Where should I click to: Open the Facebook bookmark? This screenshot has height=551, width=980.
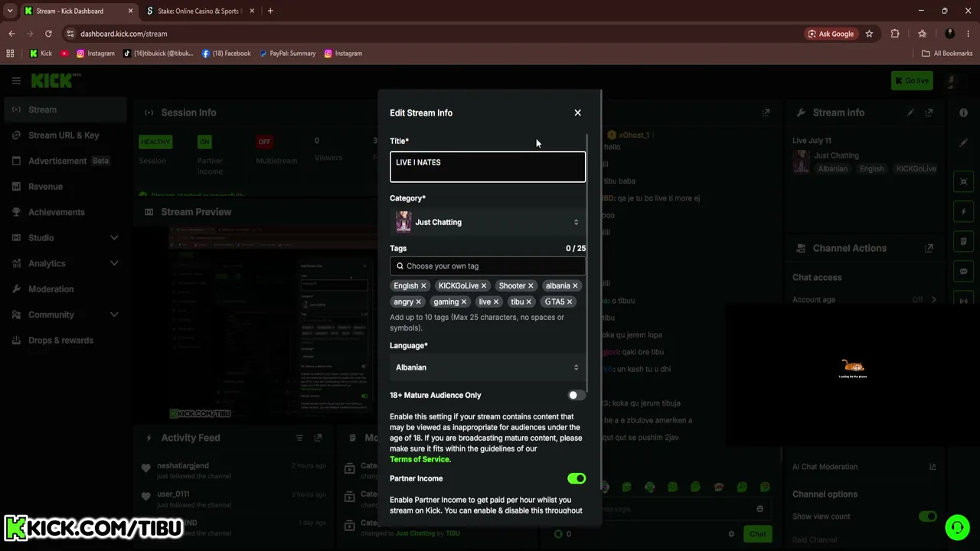227,54
